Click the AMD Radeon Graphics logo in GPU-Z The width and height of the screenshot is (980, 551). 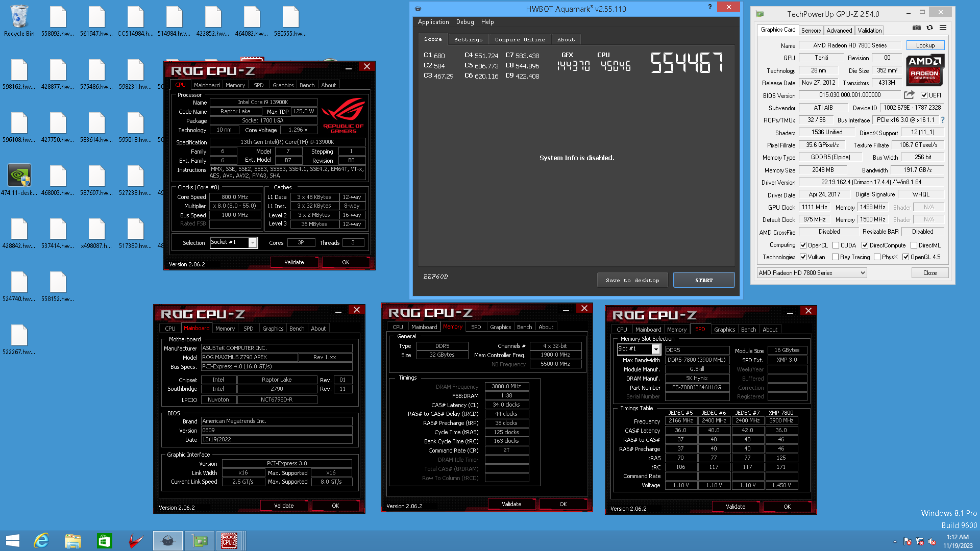click(925, 70)
